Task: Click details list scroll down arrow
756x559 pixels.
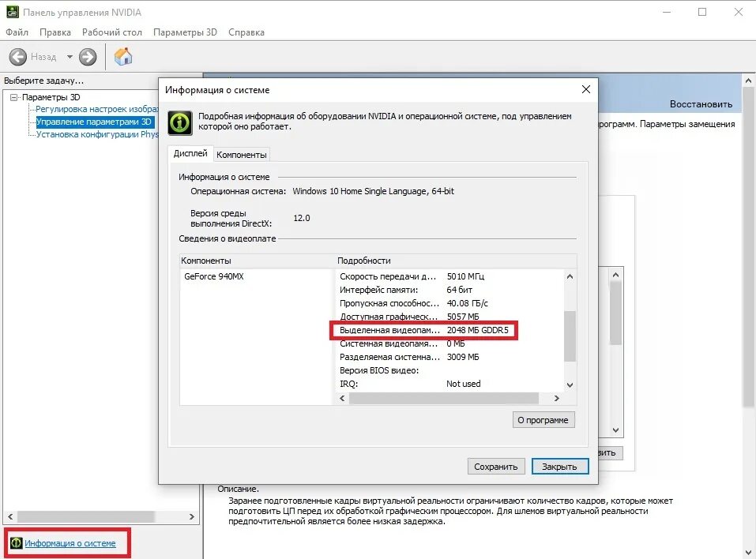Action: pyautogui.click(x=570, y=385)
